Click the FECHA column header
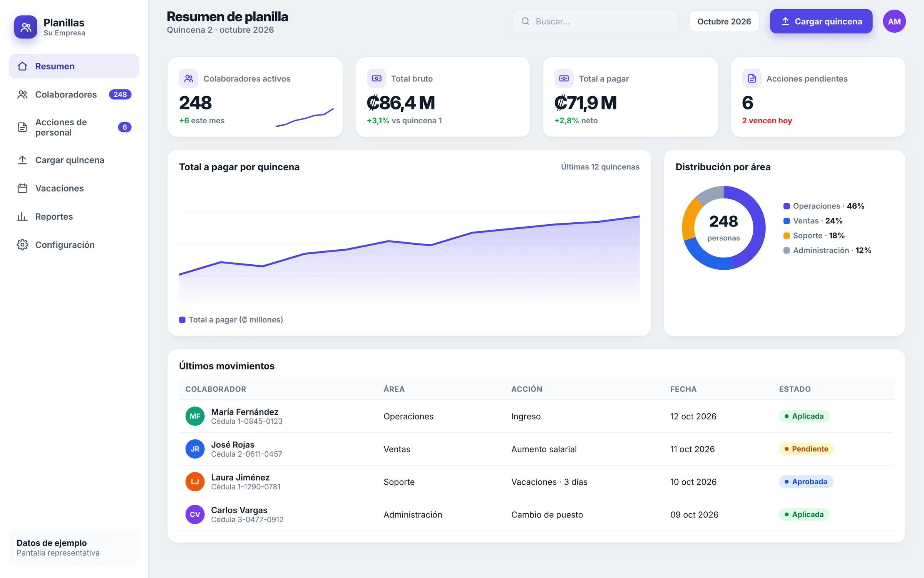 pos(683,389)
